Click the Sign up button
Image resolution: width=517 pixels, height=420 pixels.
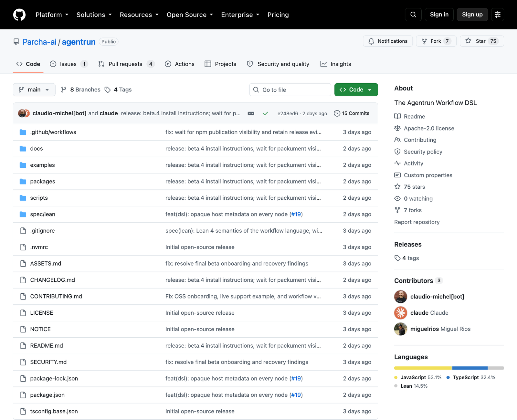pyautogui.click(x=472, y=15)
